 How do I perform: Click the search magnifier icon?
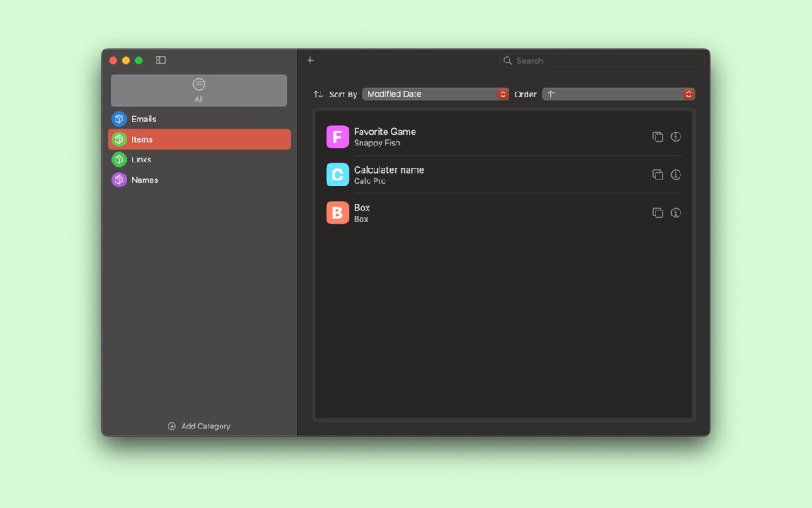tap(508, 62)
